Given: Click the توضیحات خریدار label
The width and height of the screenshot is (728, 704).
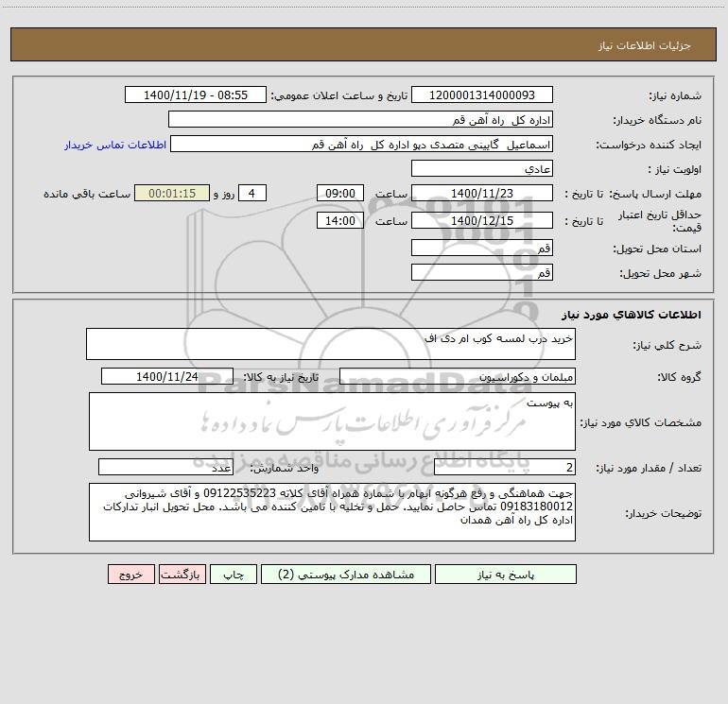Looking at the screenshot, I should tap(664, 513).
